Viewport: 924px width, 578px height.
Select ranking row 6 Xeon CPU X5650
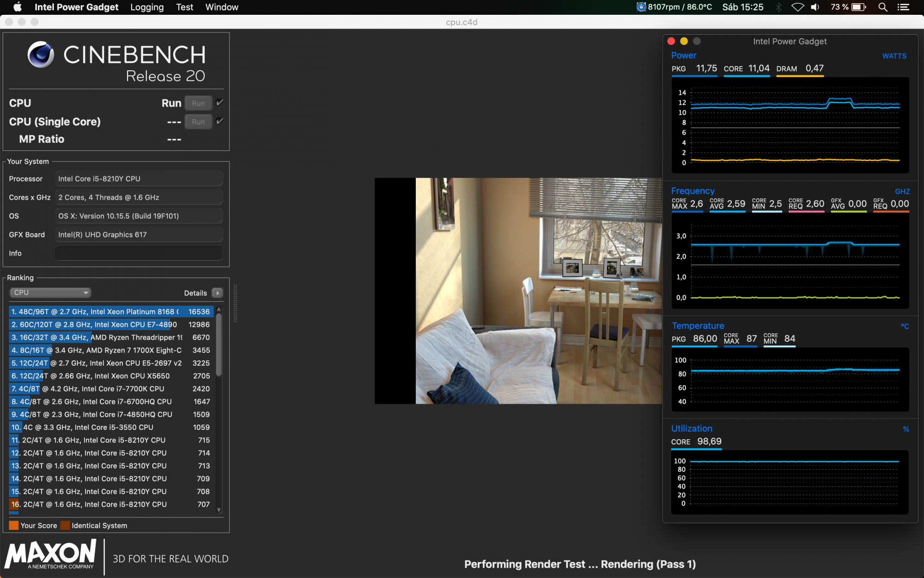(111, 376)
